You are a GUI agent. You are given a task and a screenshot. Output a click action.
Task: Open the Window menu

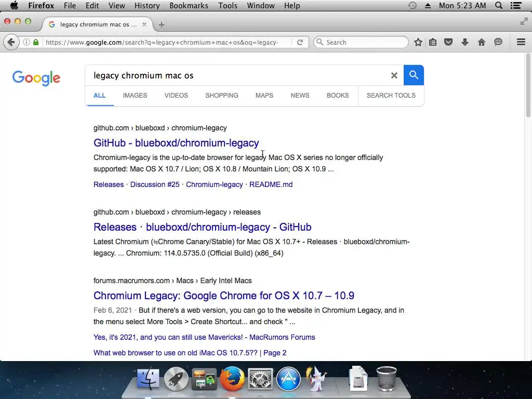click(261, 5)
